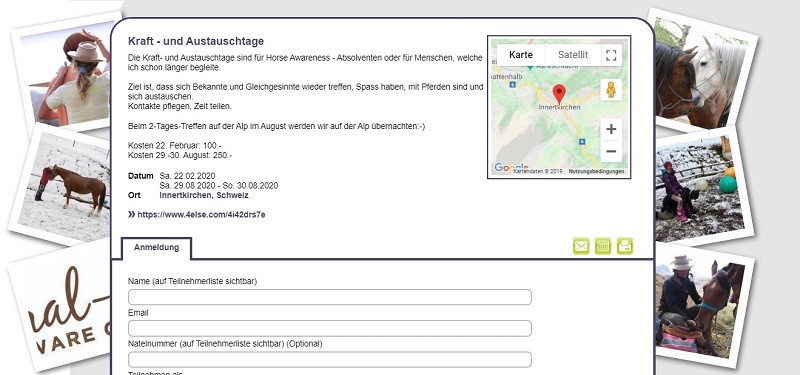The image size is (800, 375).
Task: Click the date range Sa. 29.08.2020 - So. 30.08.2020
Action: point(219,186)
